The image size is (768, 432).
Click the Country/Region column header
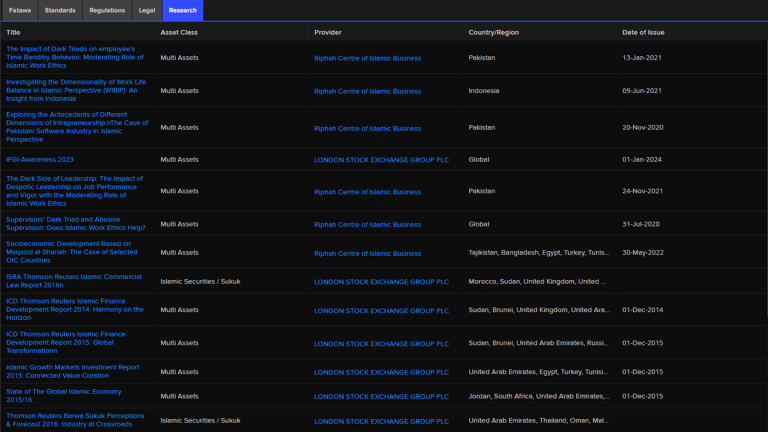[x=493, y=32]
